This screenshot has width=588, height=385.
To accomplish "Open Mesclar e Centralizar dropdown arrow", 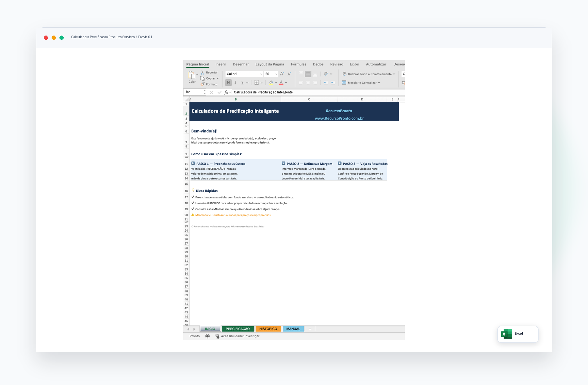I will pyautogui.click(x=379, y=83).
